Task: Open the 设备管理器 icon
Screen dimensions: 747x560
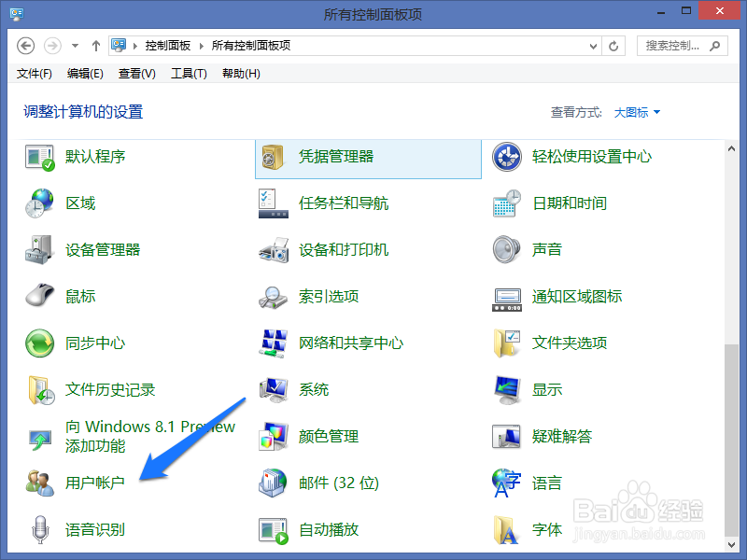Action: pos(38,250)
